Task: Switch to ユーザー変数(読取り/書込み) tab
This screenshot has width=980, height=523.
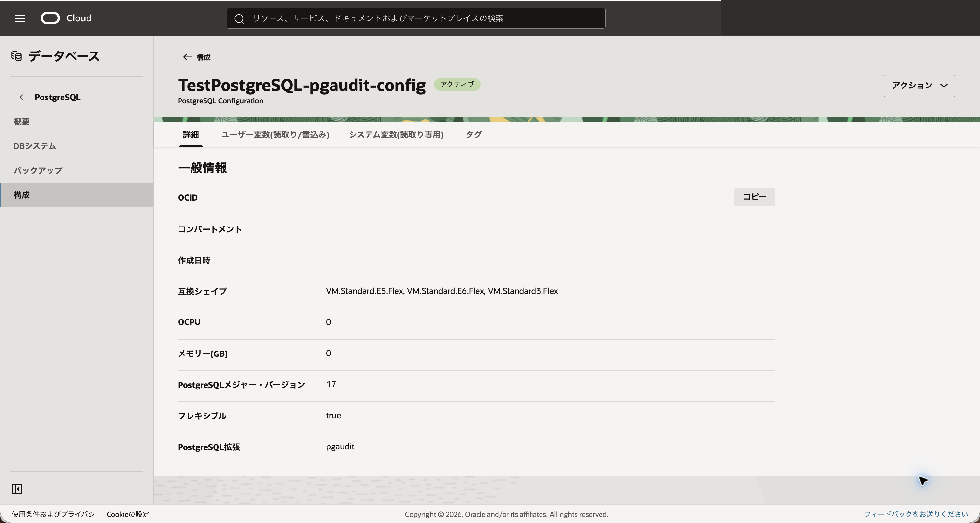Action: pos(275,135)
